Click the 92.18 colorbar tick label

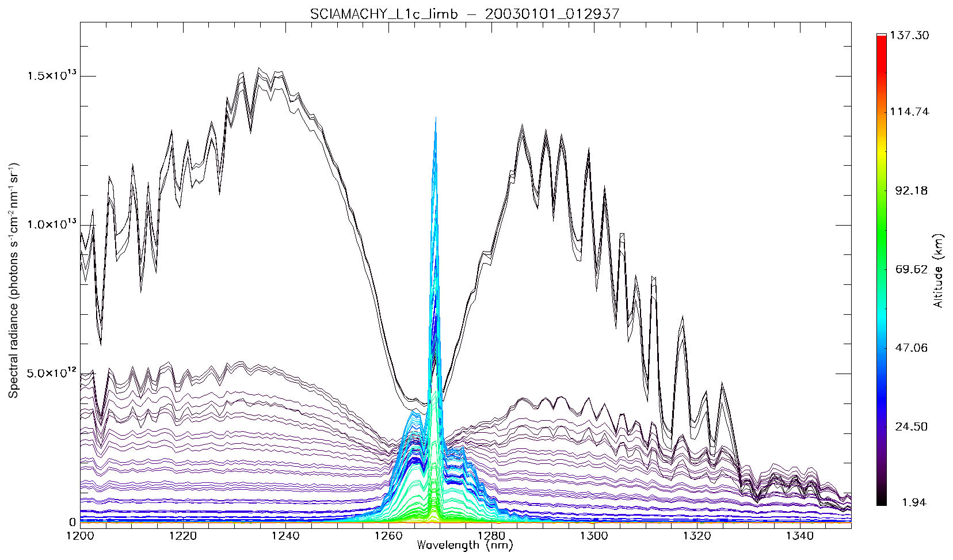click(x=911, y=191)
